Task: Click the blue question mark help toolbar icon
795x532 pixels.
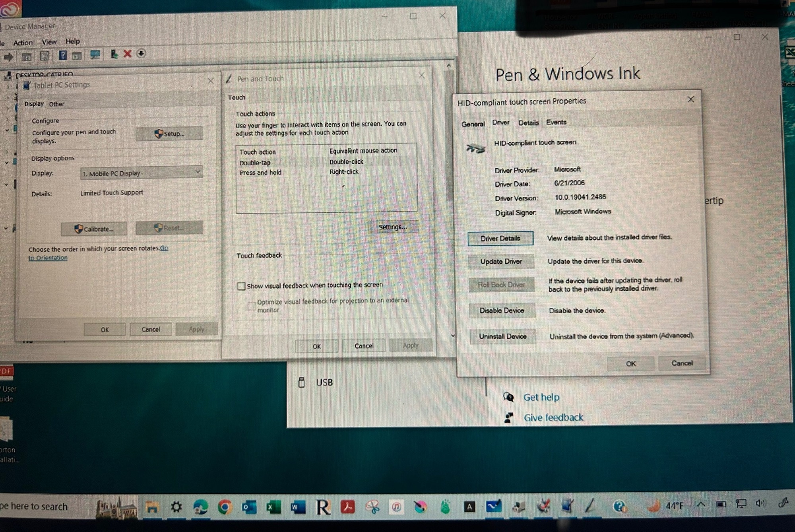Action: [x=62, y=55]
